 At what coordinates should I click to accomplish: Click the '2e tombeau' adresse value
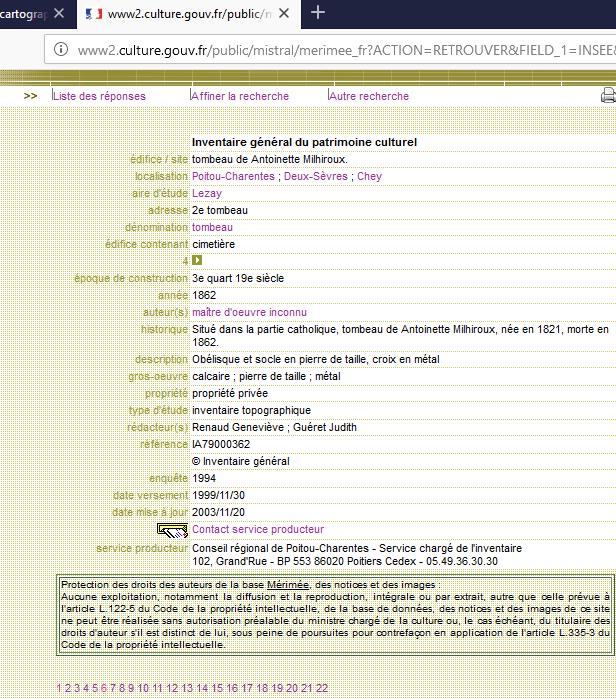pos(220,210)
